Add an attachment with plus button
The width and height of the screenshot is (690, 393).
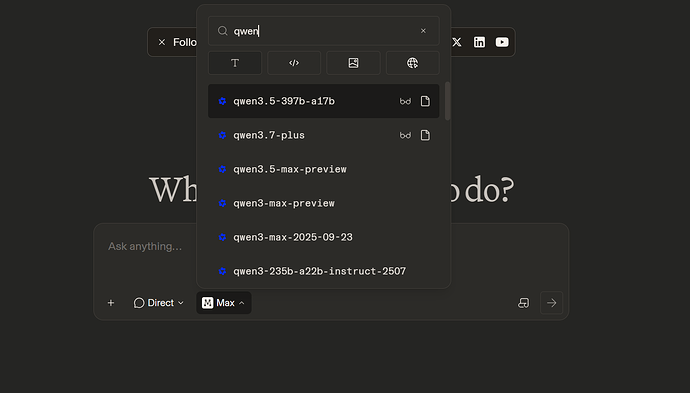pos(111,303)
